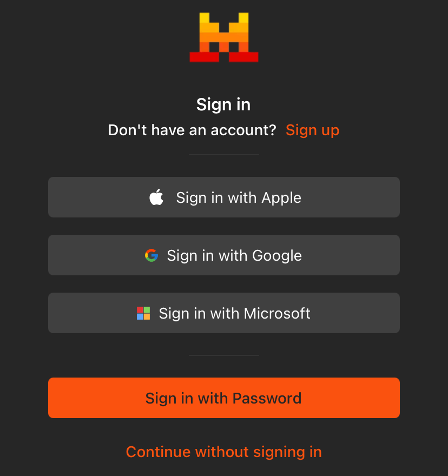This screenshot has width=448, height=476.
Task: Choose Sign in with Microsoft
Action: tap(224, 313)
